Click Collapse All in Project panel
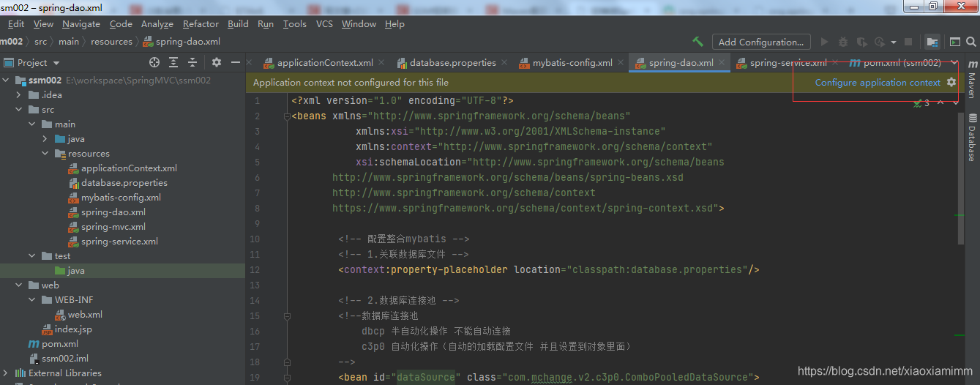The height and width of the screenshot is (385, 980). tap(192, 63)
